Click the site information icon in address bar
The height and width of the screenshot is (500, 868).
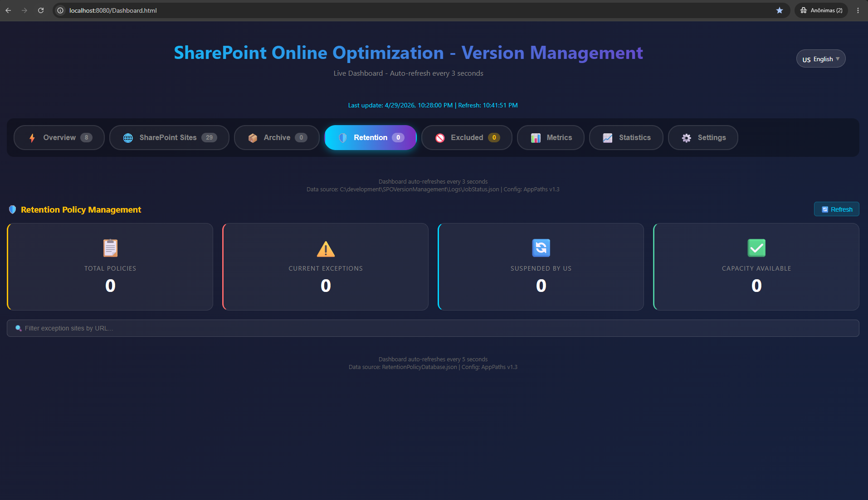60,10
